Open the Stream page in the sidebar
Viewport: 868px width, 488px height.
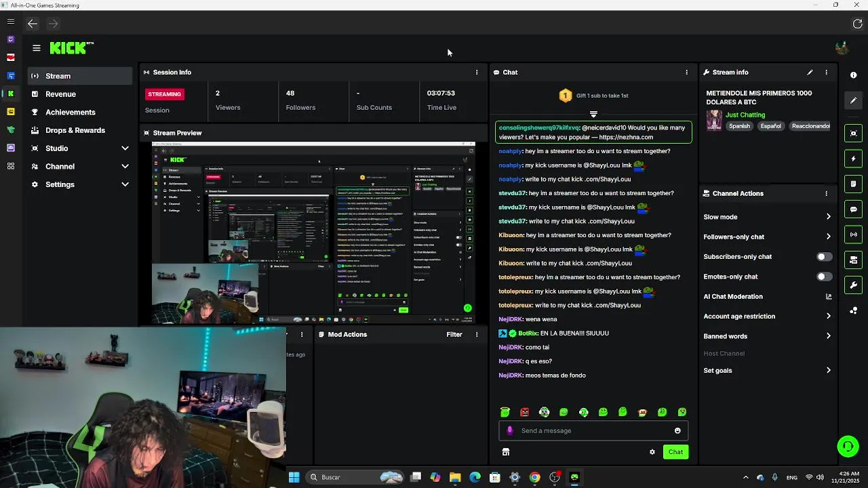80,76
